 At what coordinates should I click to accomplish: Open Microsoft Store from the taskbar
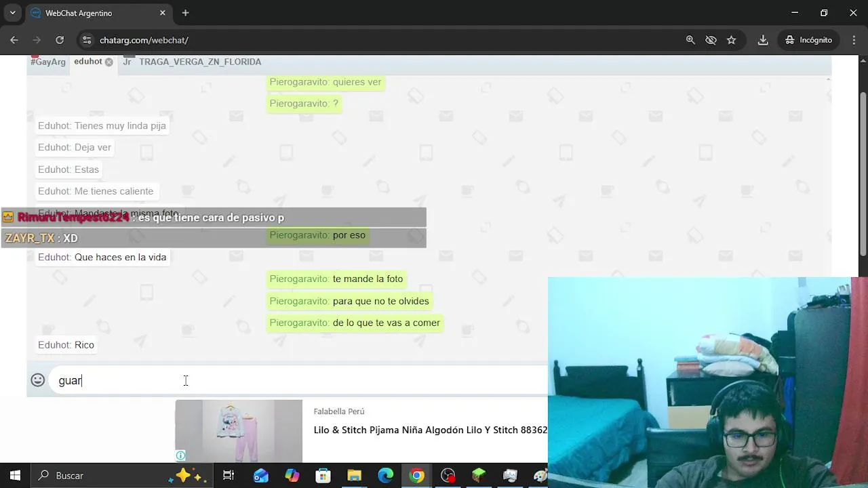click(323, 476)
